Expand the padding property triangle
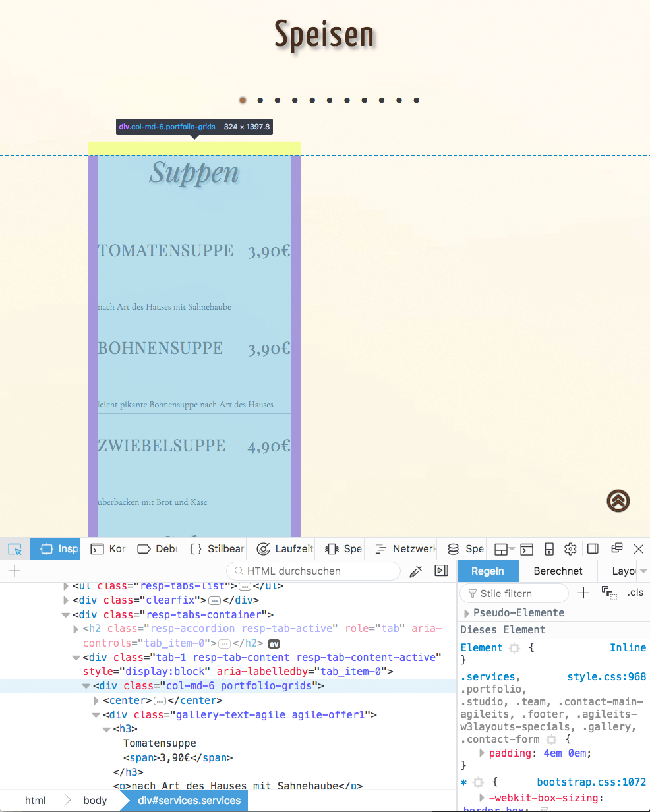 [482, 753]
